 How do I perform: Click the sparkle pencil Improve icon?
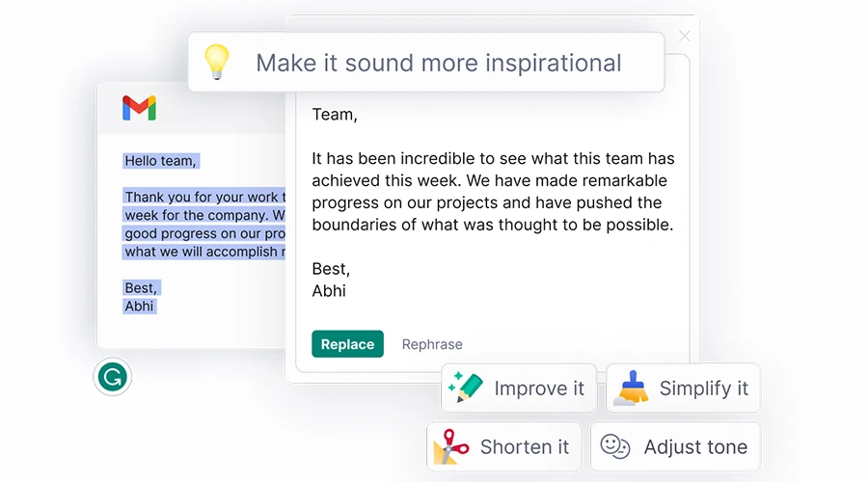(x=465, y=388)
